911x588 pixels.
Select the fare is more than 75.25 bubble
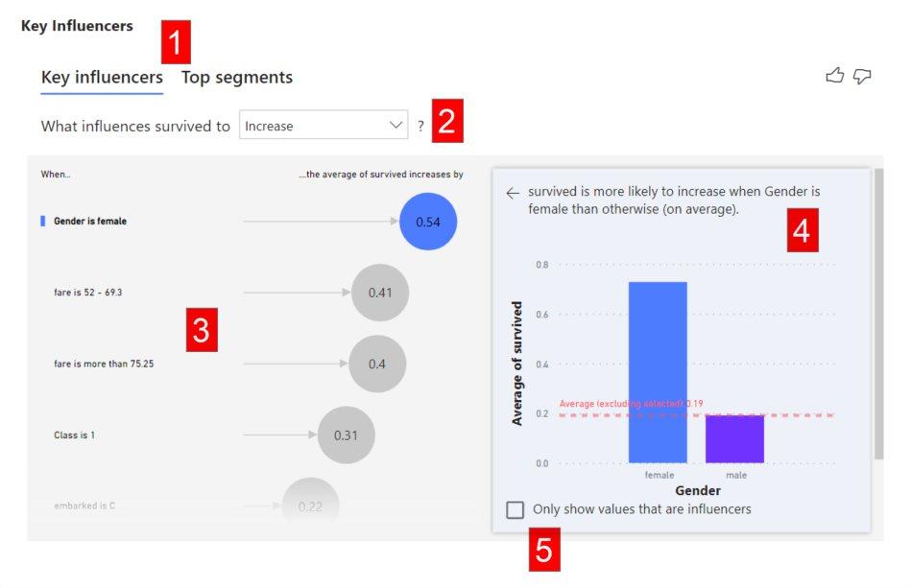[x=376, y=364]
